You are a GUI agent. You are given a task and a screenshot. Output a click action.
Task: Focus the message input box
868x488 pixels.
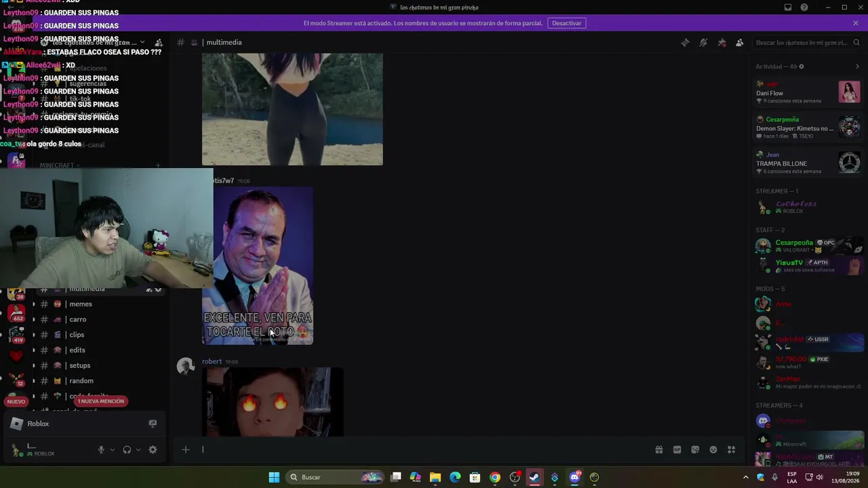424,449
